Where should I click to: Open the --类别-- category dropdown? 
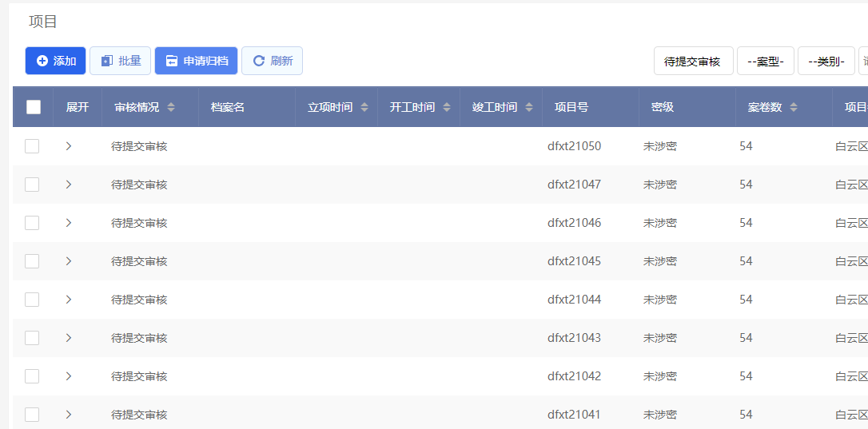[826, 61]
